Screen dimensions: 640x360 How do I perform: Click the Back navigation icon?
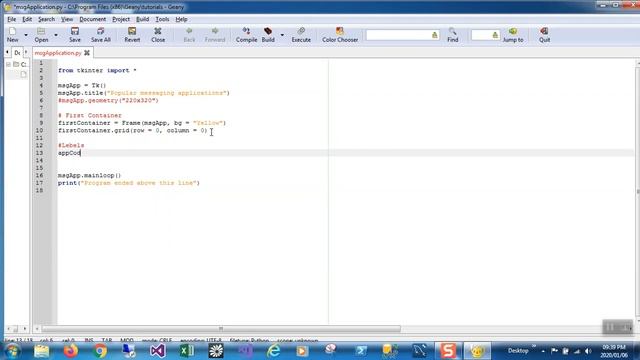(189, 35)
